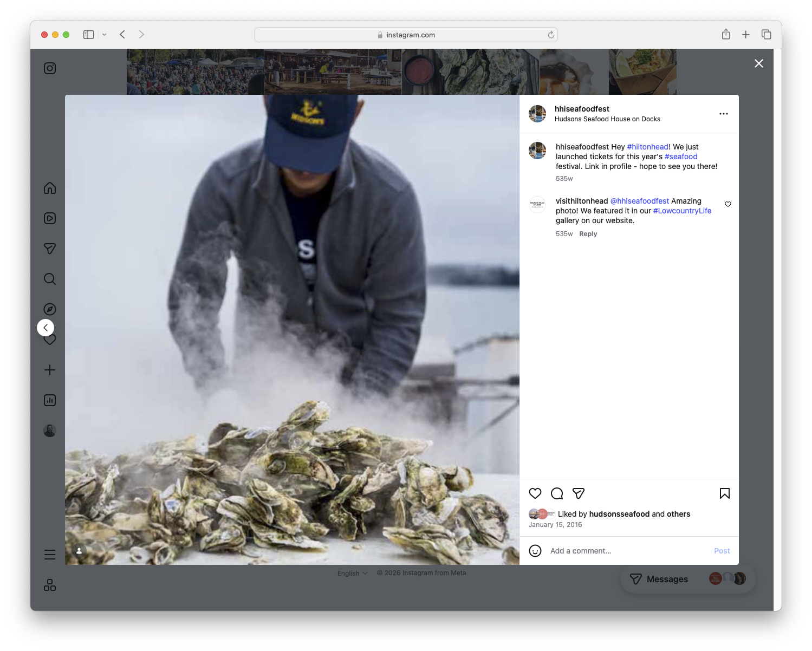The image size is (812, 651).
Task: Click liker avatars beside Liked by
Action: [x=542, y=514]
